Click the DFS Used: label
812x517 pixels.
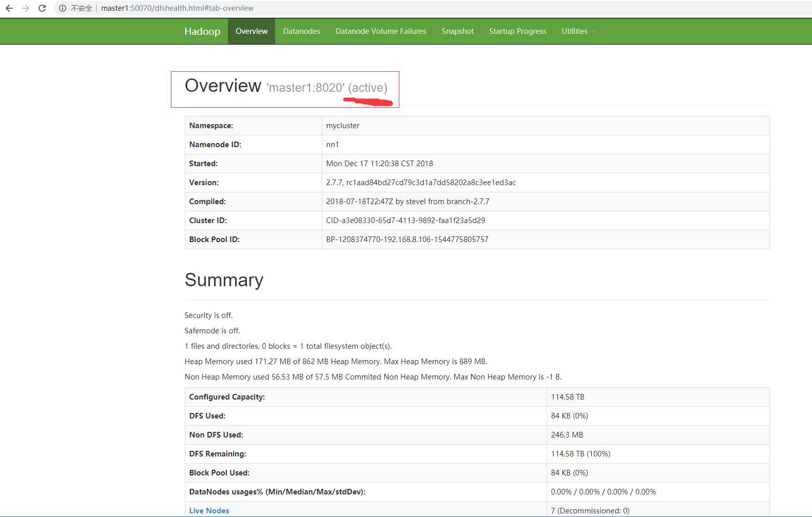[x=207, y=416]
